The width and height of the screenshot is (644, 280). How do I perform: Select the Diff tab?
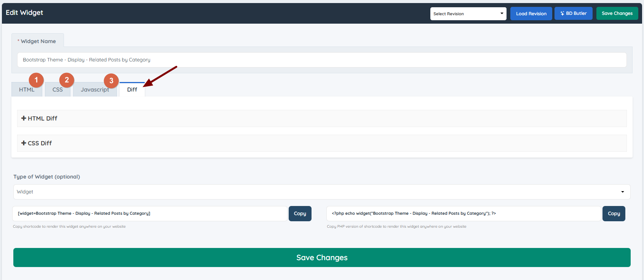132,90
